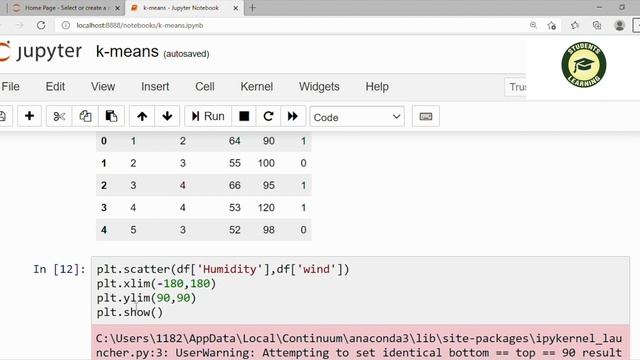Open browser zoom magnifier icon
Screen dimensions: 640x360
[x=533, y=25]
